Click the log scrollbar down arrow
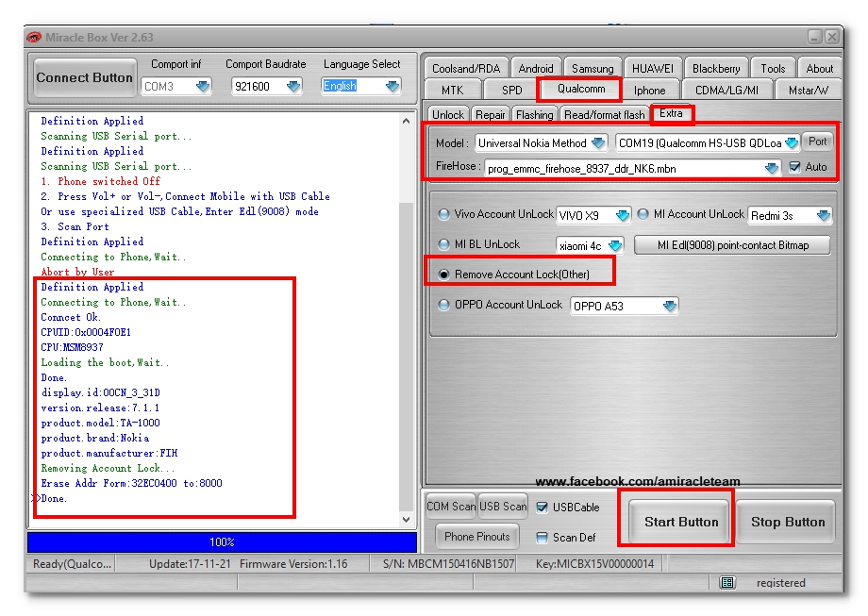The height and width of the screenshot is (616, 868). click(x=406, y=520)
